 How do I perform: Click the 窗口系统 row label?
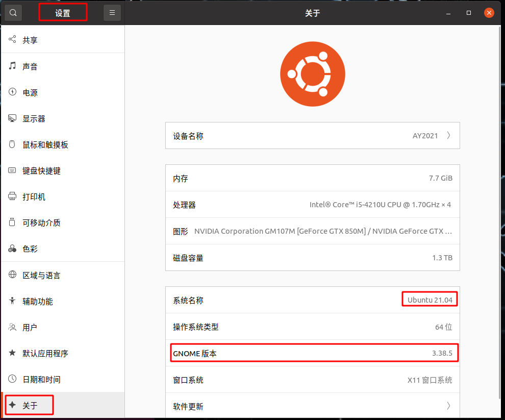click(188, 380)
